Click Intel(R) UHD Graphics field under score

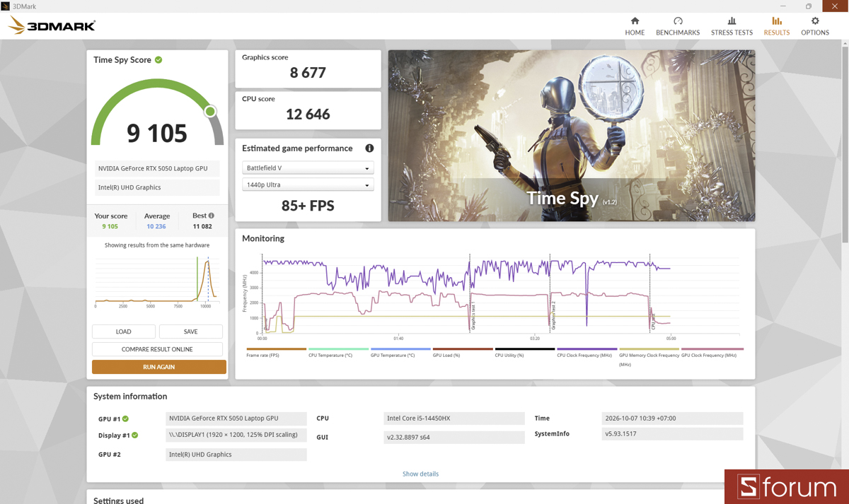tap(157, 187)
